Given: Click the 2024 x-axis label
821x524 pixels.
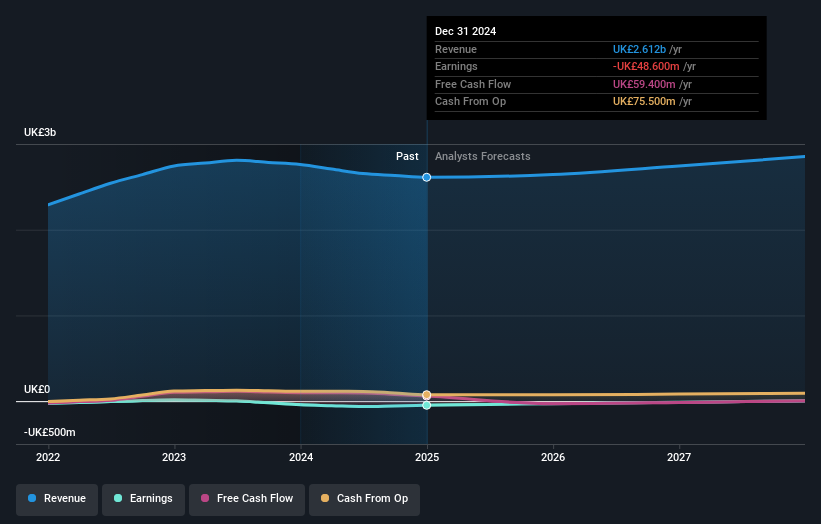Looking at the screenshot, I should point(301,458).
